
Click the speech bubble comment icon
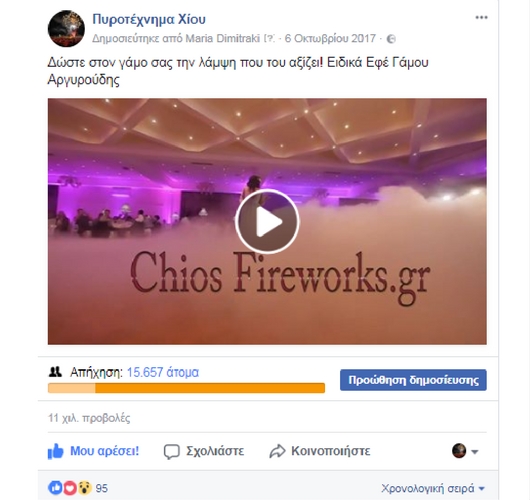(x=171, y=452)
